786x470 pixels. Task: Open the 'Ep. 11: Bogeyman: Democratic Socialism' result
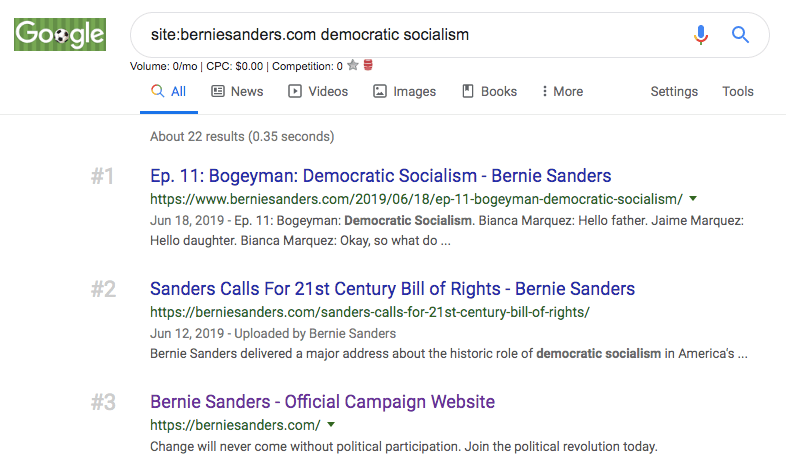tap(380, 176)
